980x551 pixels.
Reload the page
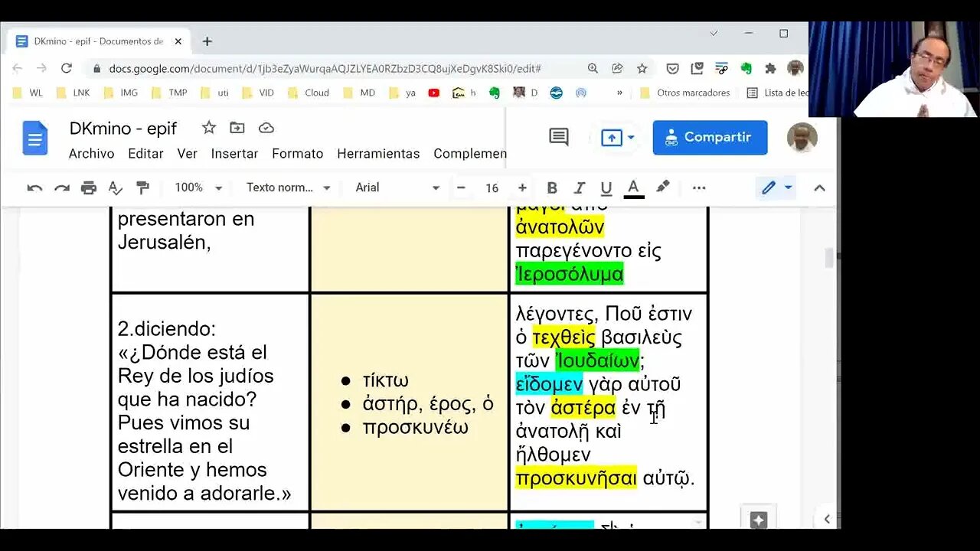67,68
